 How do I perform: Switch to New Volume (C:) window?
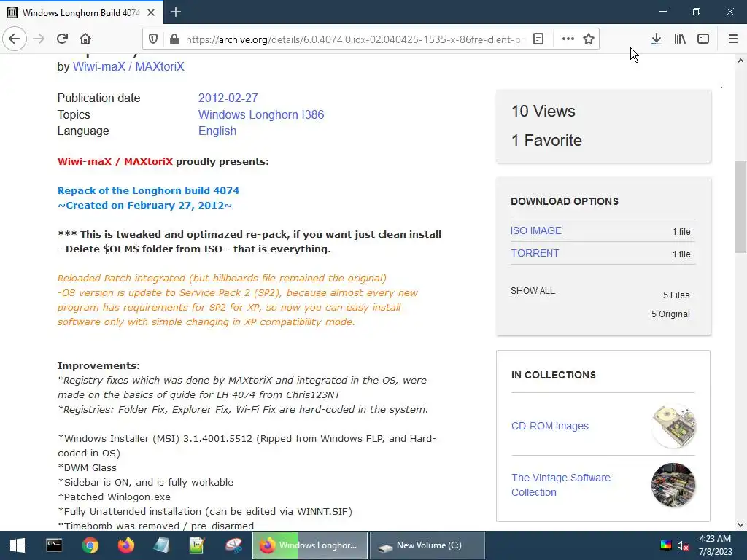[427, 545]
